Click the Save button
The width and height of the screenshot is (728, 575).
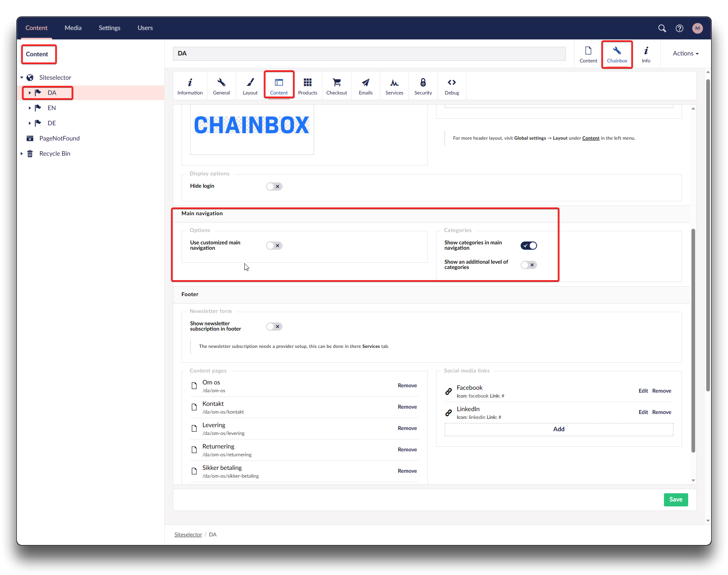(676, 500)
